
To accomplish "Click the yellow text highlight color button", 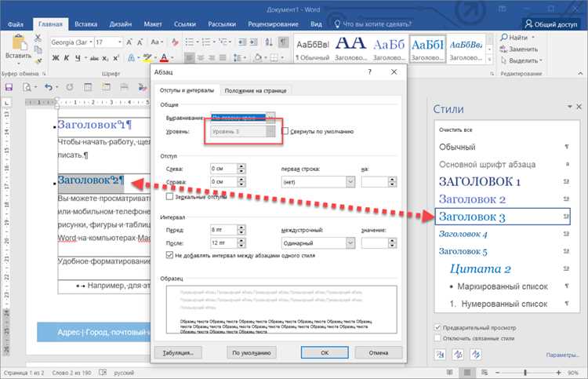I will click(147, 58).
